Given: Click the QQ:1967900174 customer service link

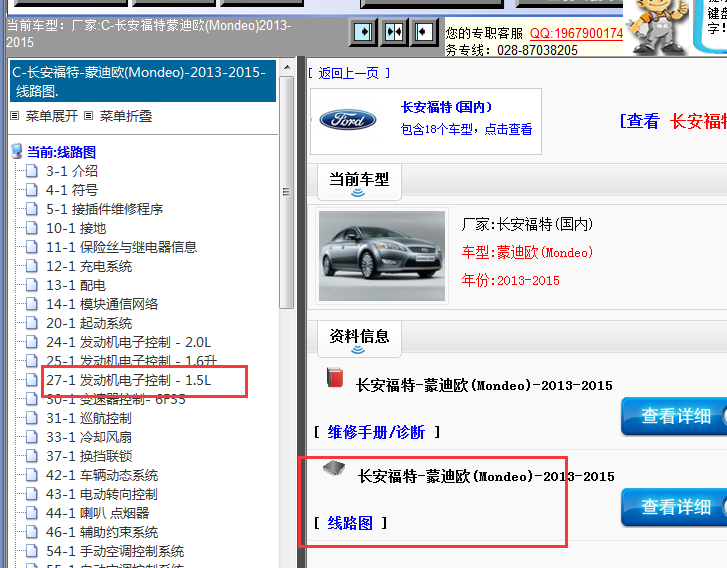Looking at the screenshot, I should click(x=576, y=33).
